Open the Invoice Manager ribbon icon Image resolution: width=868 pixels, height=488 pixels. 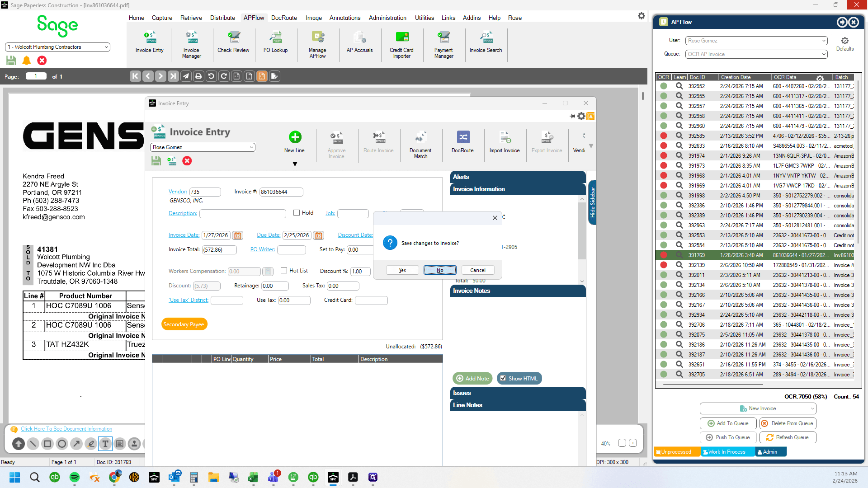(x=191, y=45)
